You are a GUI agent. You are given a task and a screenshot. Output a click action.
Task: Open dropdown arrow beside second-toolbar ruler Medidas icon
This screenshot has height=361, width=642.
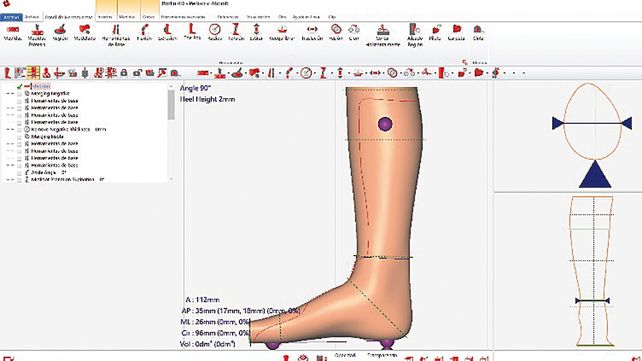(x=211, y=73)
